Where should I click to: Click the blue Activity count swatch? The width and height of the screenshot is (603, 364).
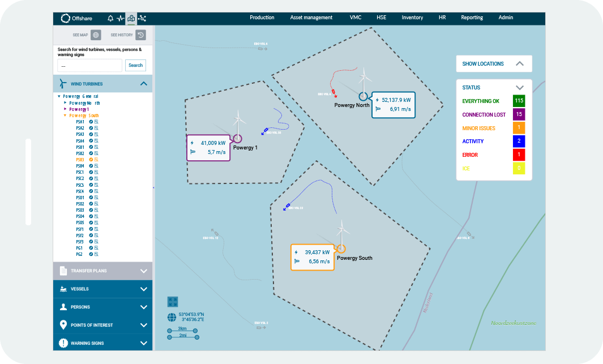pos(519,141)
